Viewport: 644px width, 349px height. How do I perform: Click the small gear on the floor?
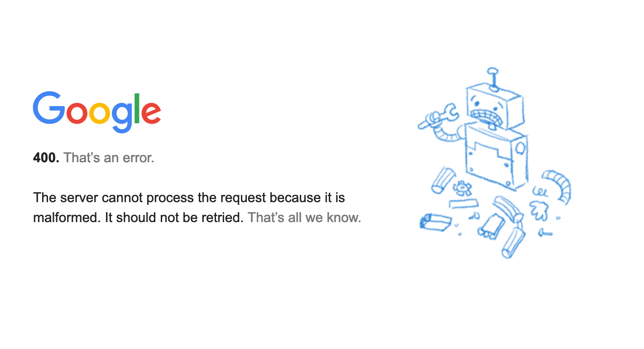click(461, 188)
